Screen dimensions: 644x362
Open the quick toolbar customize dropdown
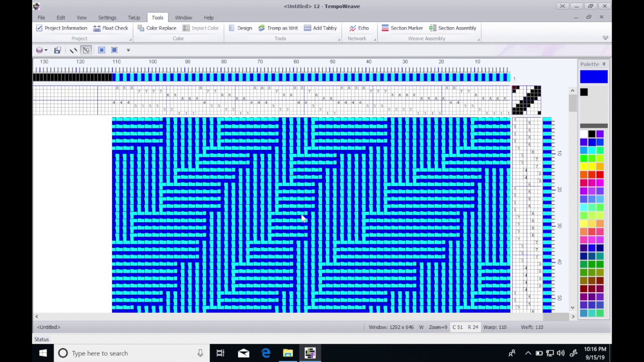[x=128, y=50]
